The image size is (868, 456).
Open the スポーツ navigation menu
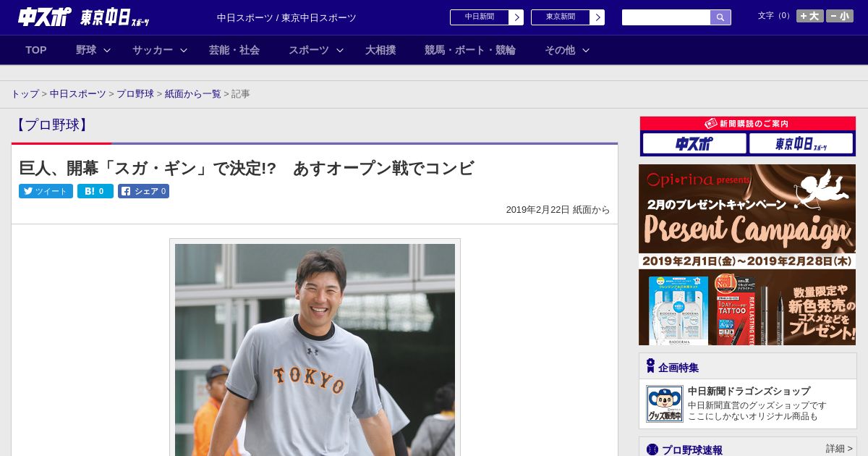(x=309, y=50)
